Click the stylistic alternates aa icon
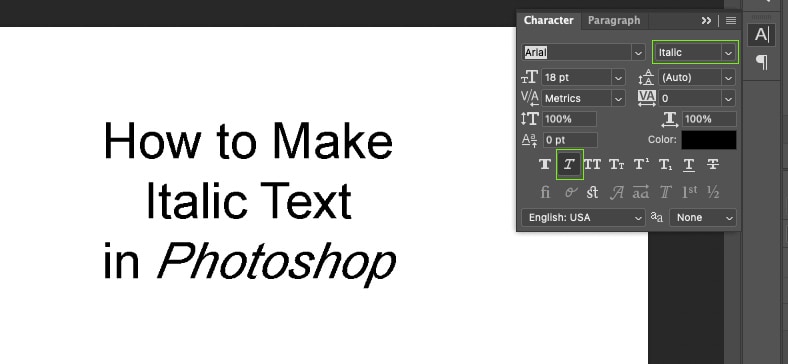 click(641, 192)
